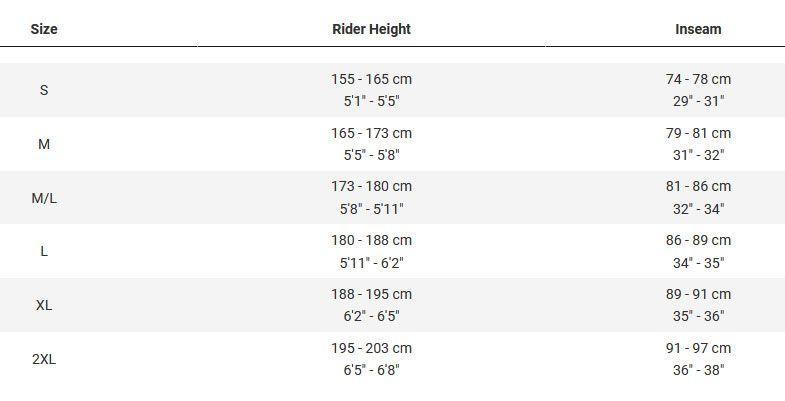Select the M size row label
785x401 pixels.
click(x=44, y=144)
